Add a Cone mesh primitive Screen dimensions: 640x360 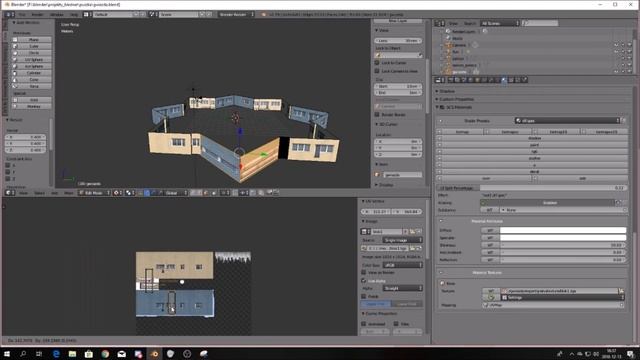pyautogui.click(x=33, y=80)
